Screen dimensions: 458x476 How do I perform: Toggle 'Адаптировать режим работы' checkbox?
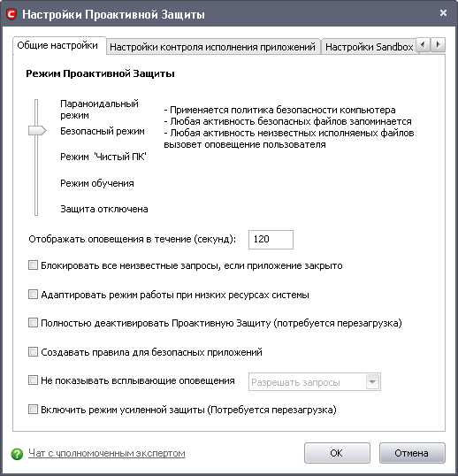point(33,294)
